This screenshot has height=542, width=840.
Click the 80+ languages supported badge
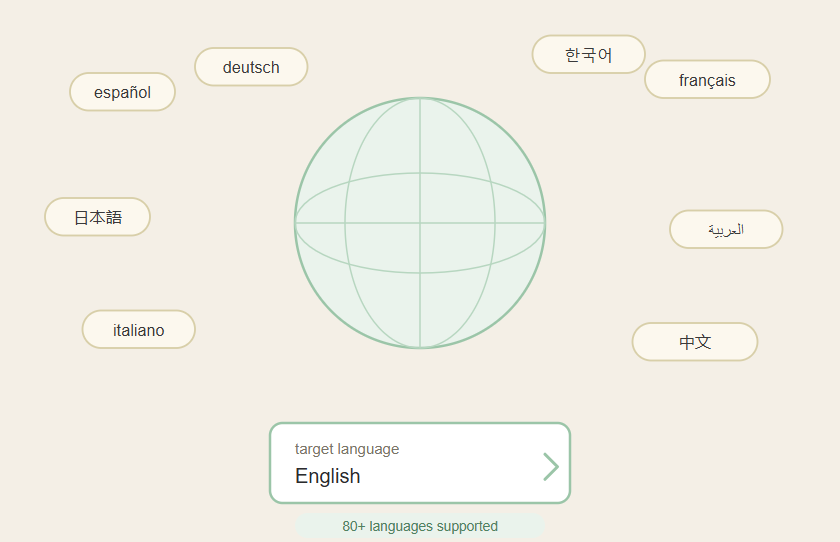pyautogui.click(x=420, y=526)
